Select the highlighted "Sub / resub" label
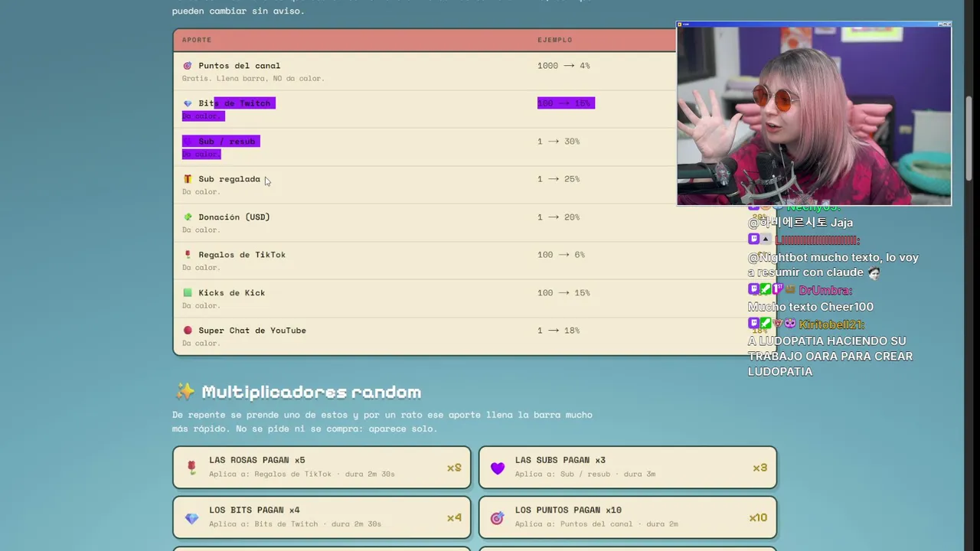Screen dimensions: 980x551 pos(227,142)
